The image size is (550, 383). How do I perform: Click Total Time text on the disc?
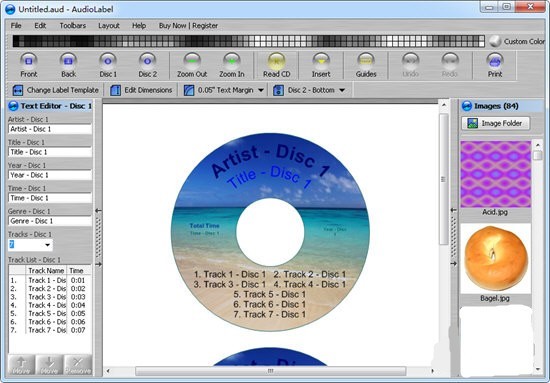coord(204,226)
